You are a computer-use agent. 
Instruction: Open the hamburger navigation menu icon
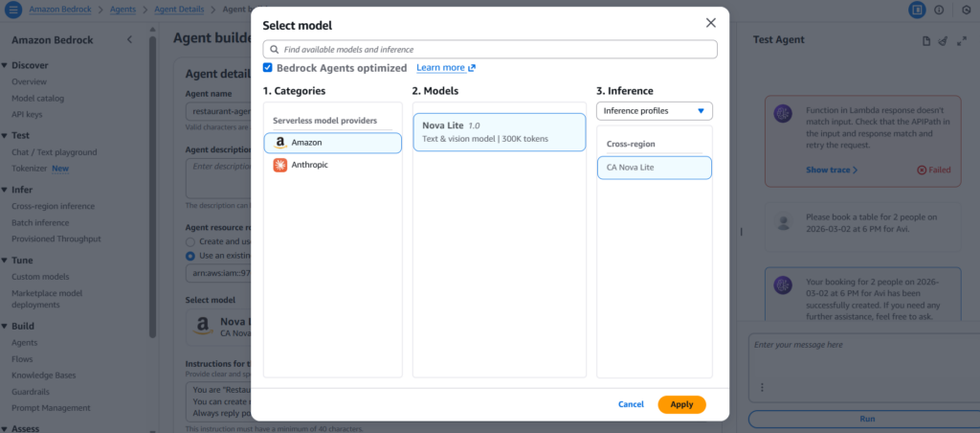coord(13,10)
